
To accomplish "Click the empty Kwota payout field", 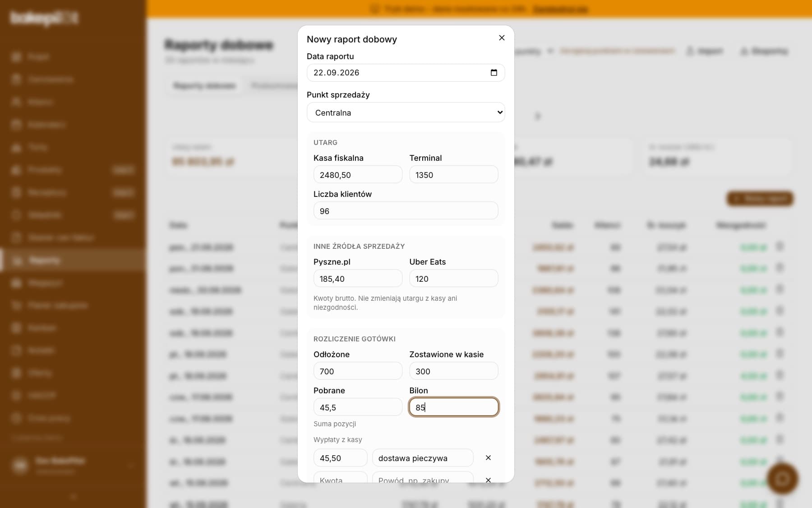I will click(340, 478).
